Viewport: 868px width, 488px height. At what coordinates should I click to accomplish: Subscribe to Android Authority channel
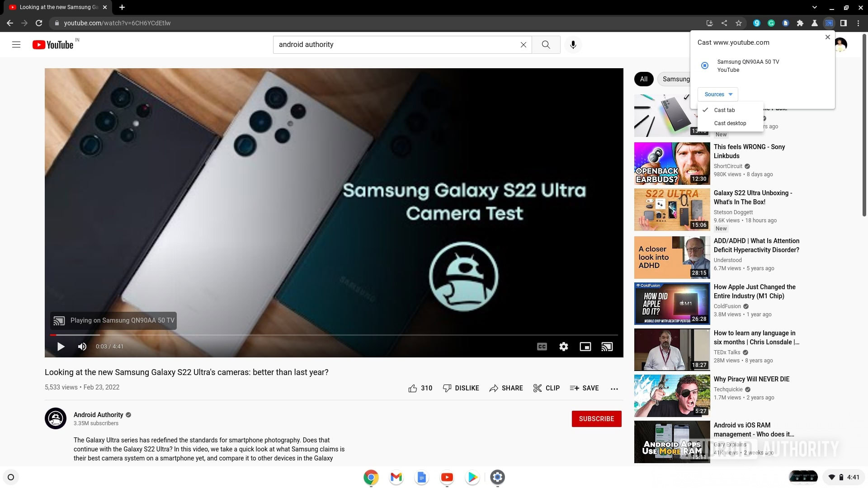click(596, 419)
